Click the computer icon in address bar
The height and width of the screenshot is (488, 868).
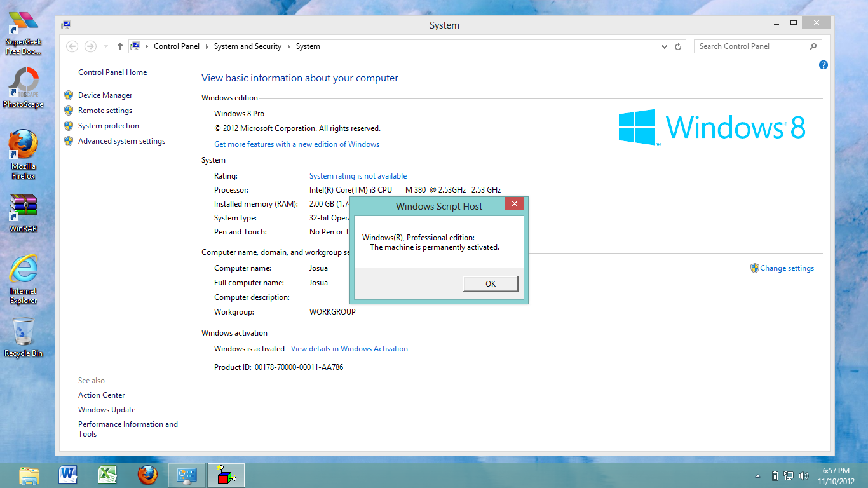135,46
